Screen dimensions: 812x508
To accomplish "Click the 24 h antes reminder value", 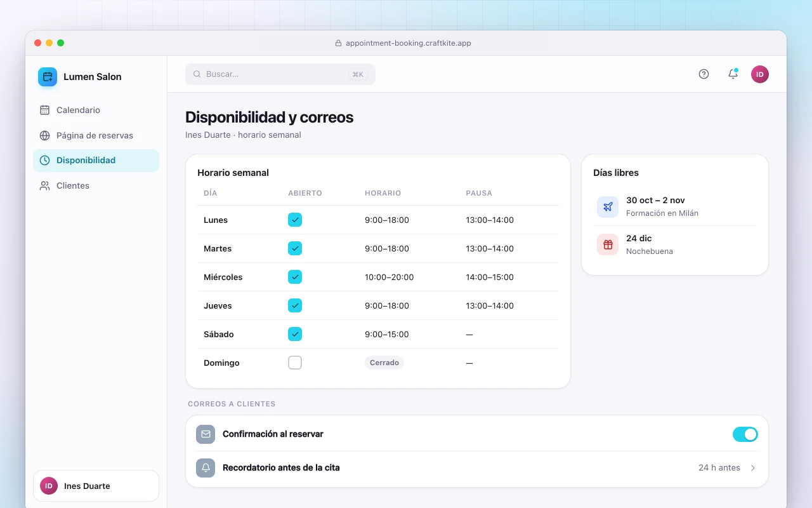I will 719,468.
